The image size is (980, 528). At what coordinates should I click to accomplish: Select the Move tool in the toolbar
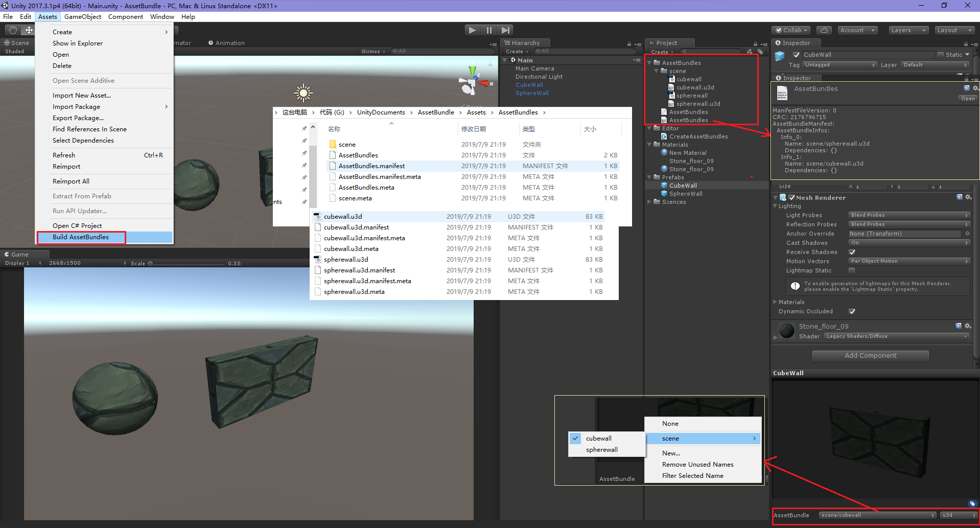click(29, 30)
